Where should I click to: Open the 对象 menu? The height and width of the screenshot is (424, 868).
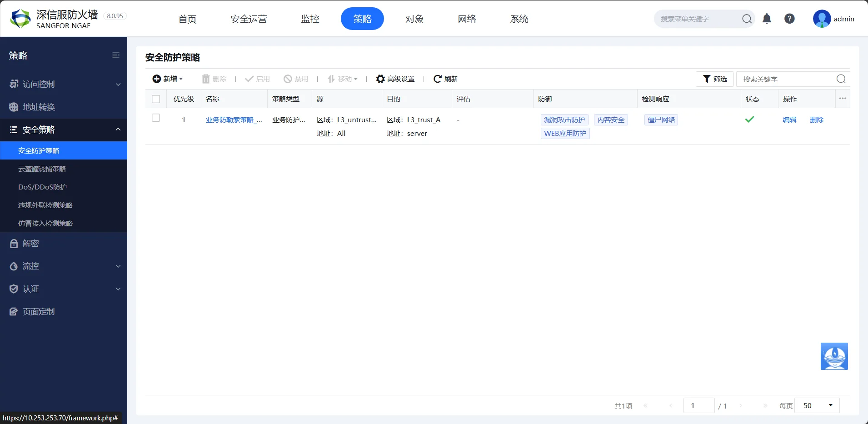414,19
